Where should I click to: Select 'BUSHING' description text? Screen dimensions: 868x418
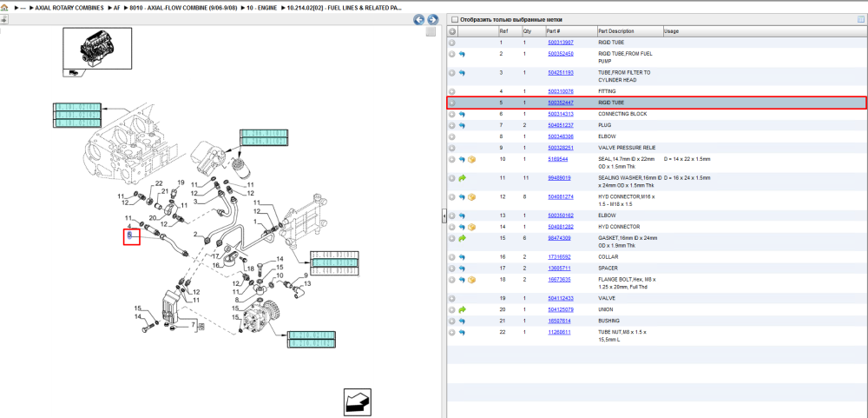click(x=609, y=321)
